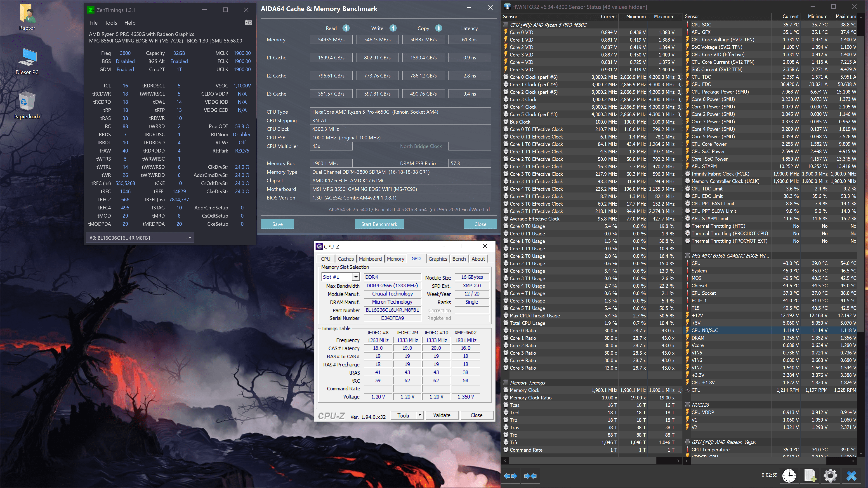Expand the CPU-Z Tools dropdown arrow
The height and width of the screenshot is (488, 868).
420,415
